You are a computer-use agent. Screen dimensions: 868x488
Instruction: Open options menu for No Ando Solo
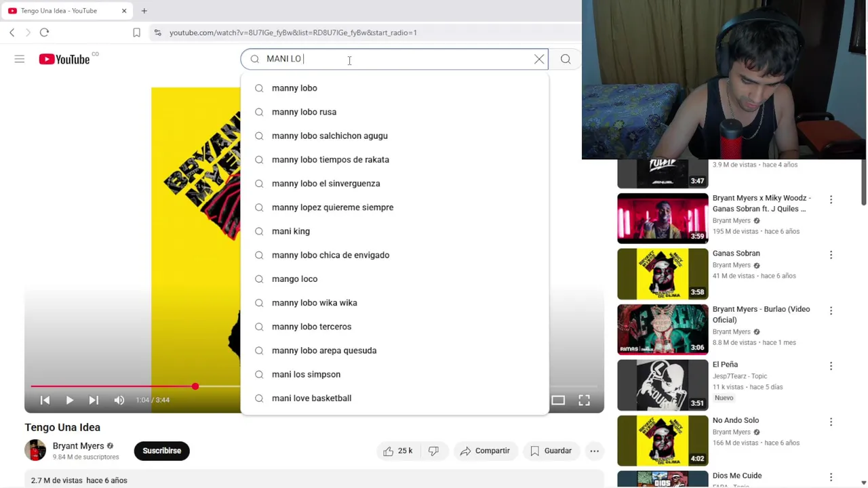pyautogui.click(x=831, y=422)
